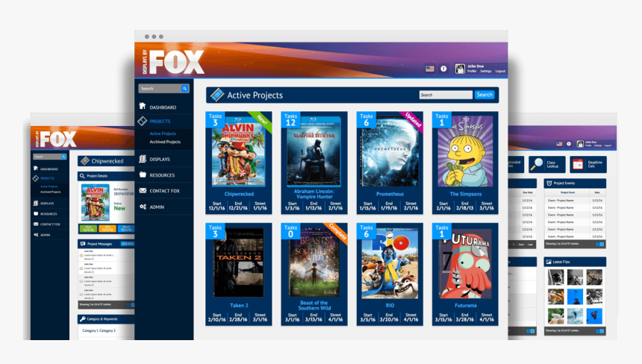The width and height of the screenshot is (642, 364).
Task: Collapse the Projects section in center sidebar
Action: pos(160,121)
